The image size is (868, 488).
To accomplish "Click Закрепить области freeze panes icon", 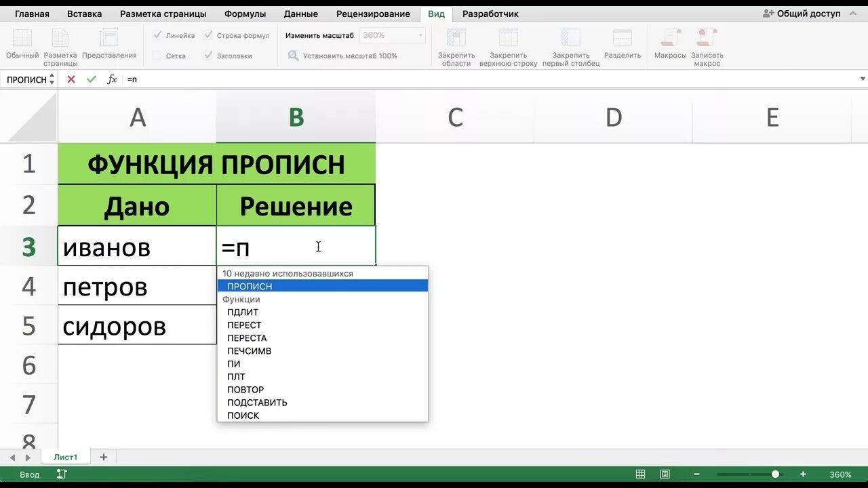I will point(456,38).
